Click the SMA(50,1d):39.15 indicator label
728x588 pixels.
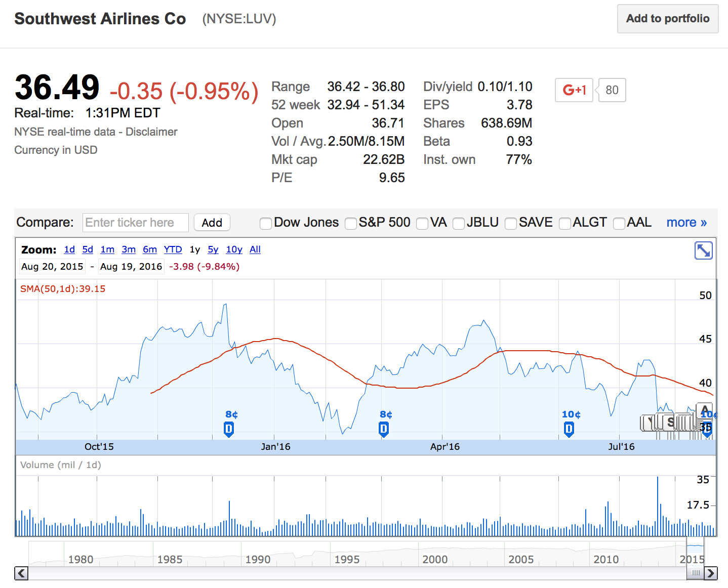tap(63, 289)
